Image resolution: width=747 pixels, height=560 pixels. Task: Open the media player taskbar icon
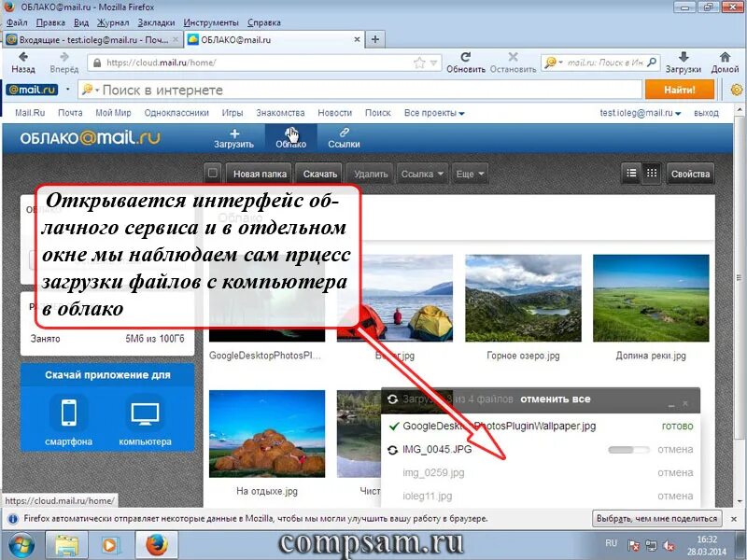110,545
